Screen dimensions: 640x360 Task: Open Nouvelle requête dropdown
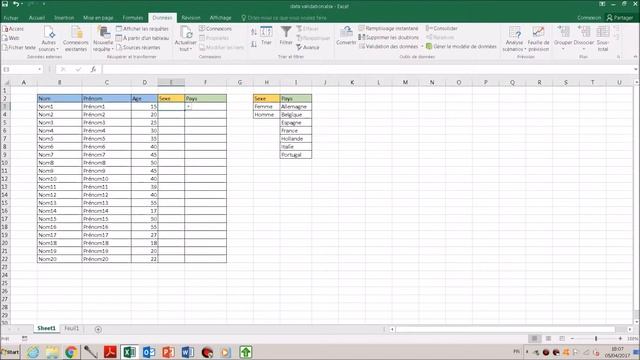click(103, 39)
